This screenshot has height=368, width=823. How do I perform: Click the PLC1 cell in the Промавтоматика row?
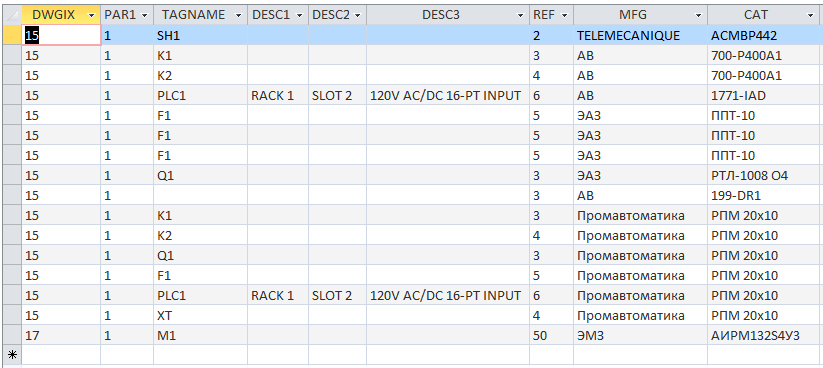coord(201,295)
